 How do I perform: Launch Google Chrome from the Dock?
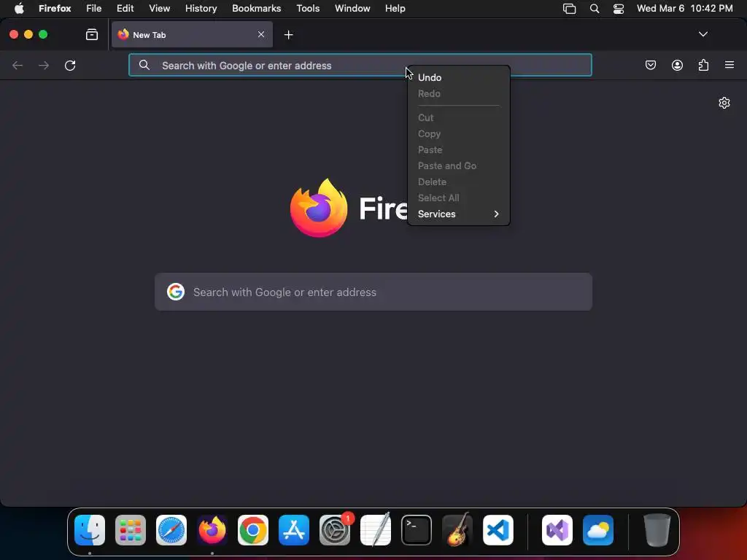pos(253,530)
